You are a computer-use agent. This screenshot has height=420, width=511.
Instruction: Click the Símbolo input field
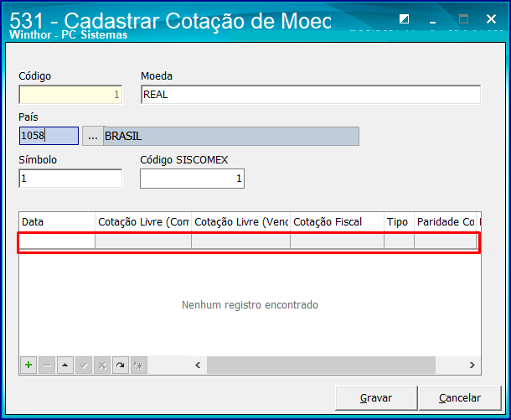70,179
